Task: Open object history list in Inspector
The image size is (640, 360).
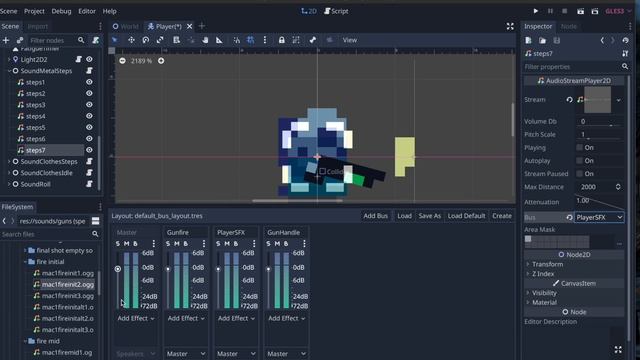Action: (x=625, y=40)
